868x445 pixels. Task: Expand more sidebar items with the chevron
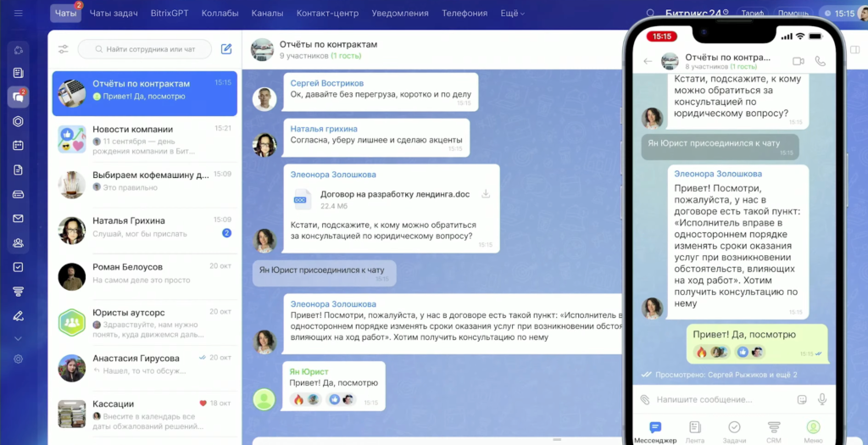[19, 338]
